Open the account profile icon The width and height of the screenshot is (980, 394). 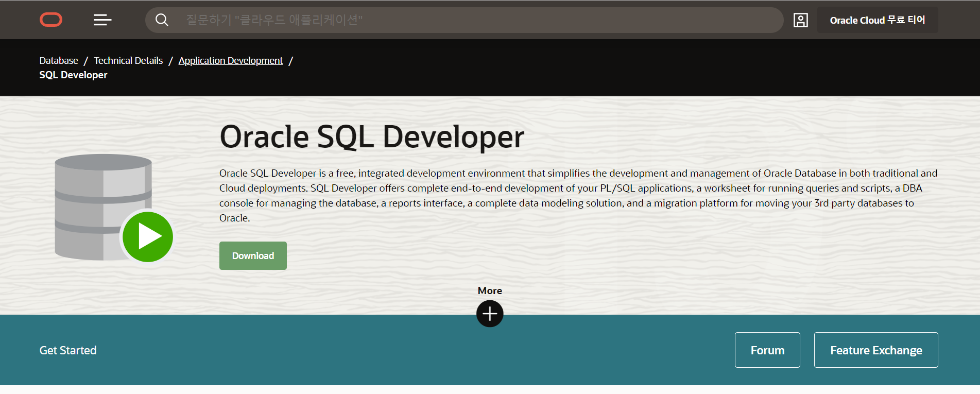800,20
